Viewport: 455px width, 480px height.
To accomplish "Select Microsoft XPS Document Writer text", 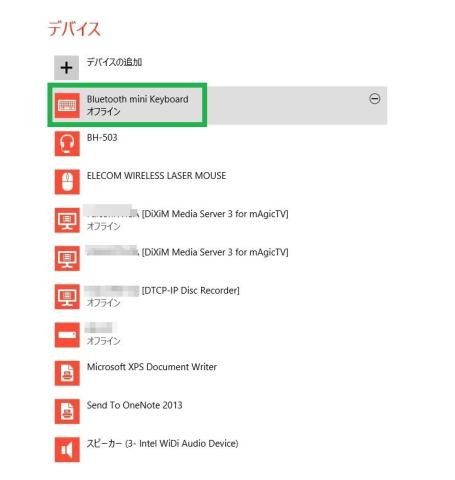I will 152,367.
